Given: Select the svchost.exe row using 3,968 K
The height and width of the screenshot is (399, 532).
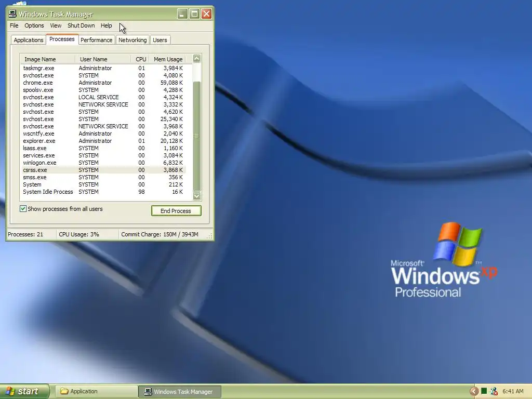Looking at the screenshot, I should [x=103, y=126].
